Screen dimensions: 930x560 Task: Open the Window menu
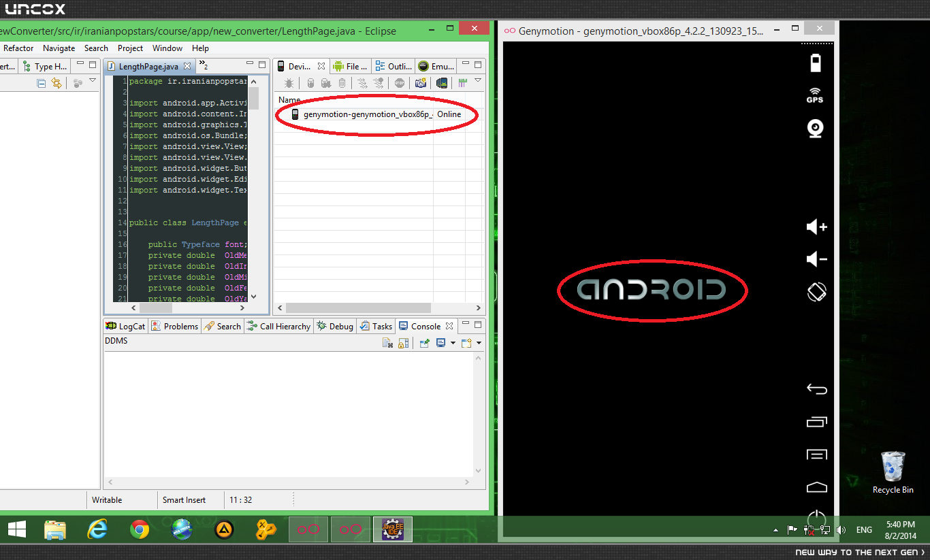coord(167,48)
